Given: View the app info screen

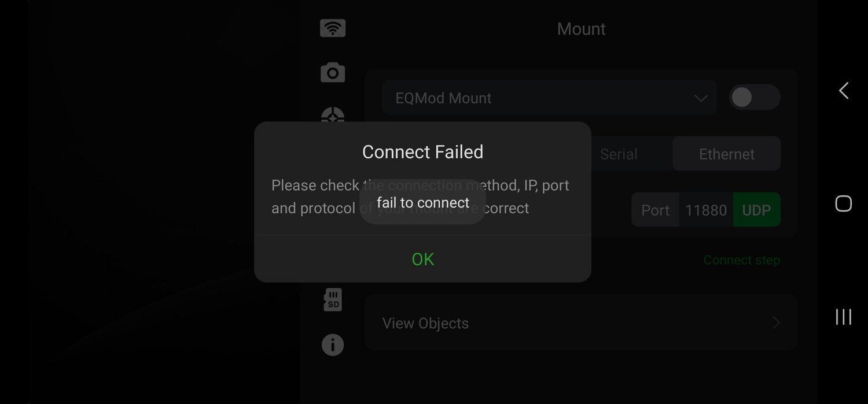Looking at the screenshot, I should [333, 344].
